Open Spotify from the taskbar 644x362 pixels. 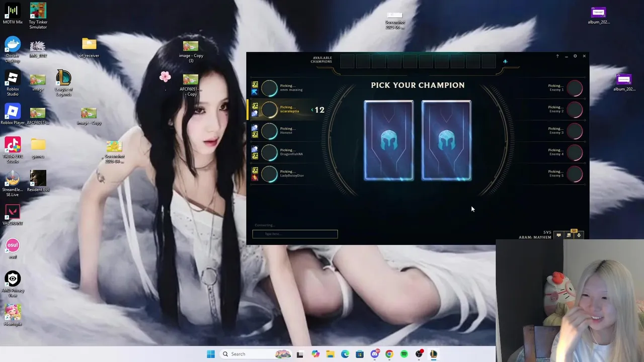point(404,354)
